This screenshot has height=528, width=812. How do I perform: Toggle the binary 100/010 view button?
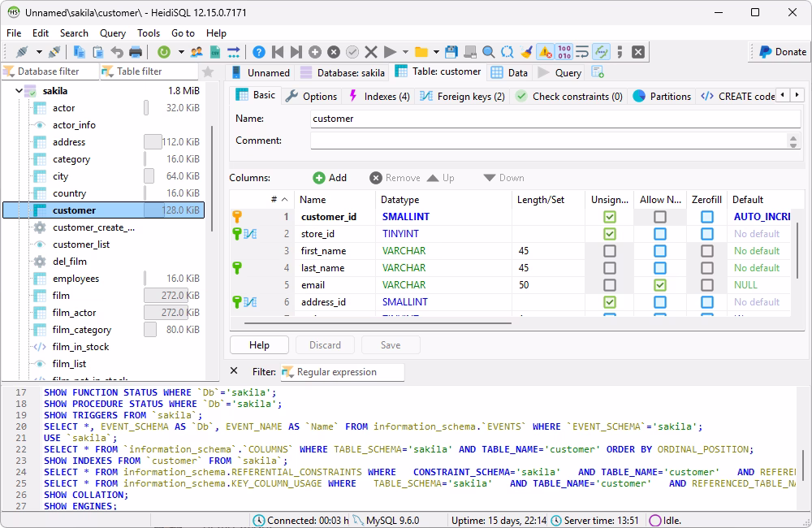pyautogui.click(x=564, y=52)
